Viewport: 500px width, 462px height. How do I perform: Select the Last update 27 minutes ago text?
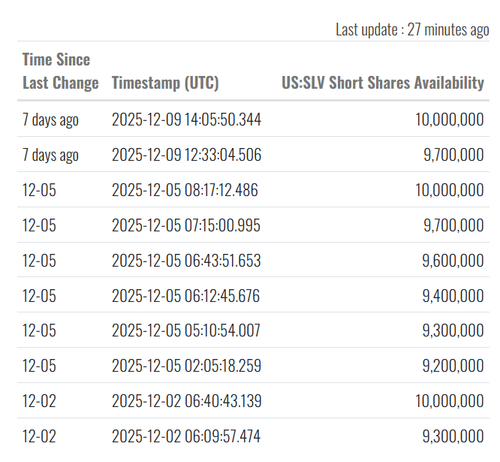click(412, 30)
